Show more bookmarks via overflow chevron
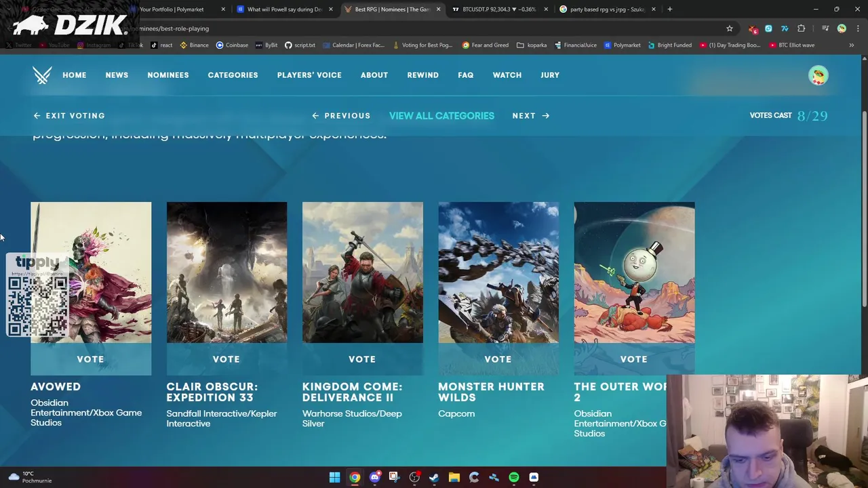The width and height of the screenshot is (868, 488). (x=852, y=45)
